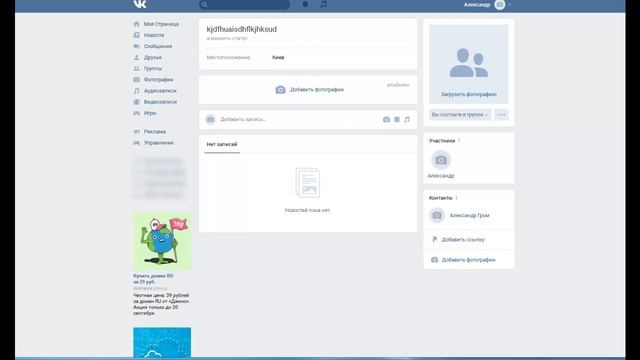This screenshot has height=360, width=640.
Task: Click the camera icon beside Фотографии in sidebar
Action: pyautogui.click(x=137, y=80)
